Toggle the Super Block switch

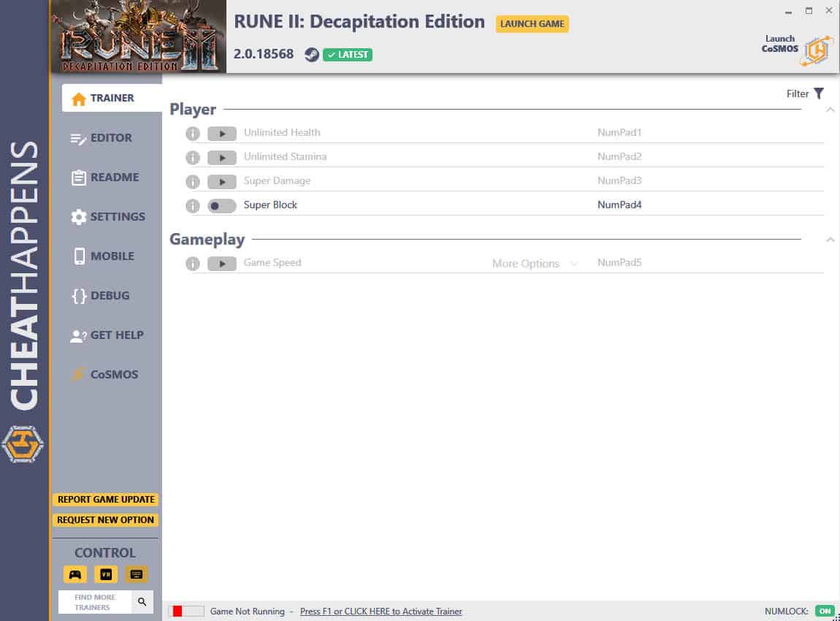click(222, 206)
